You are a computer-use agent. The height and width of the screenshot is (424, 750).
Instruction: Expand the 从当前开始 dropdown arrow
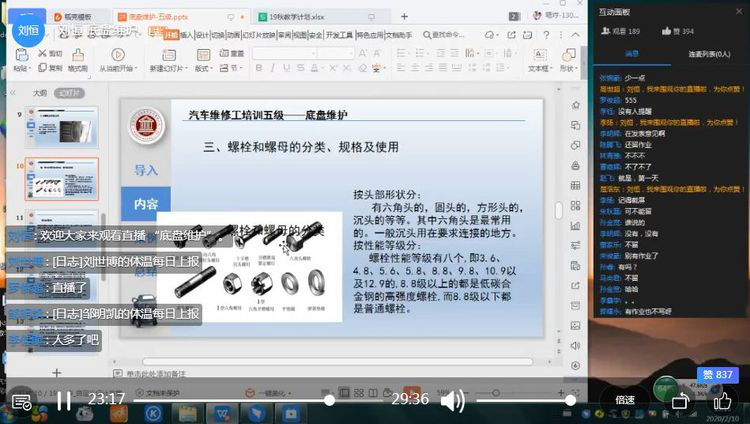(136, 68)
